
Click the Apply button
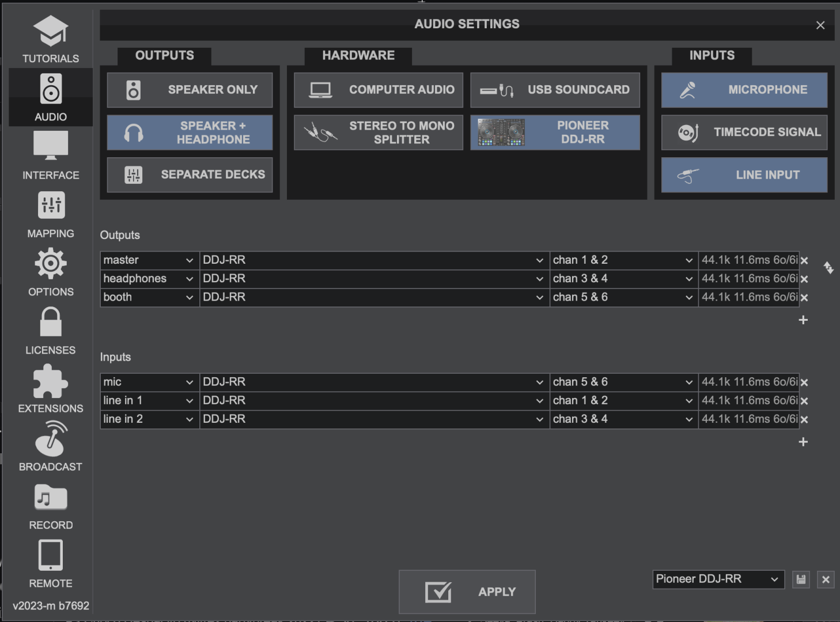coord(467,592)
